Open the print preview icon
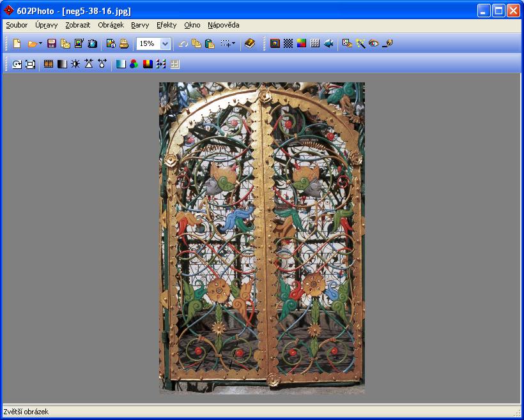This screenshot has height=420, width=524. [111, 43]
